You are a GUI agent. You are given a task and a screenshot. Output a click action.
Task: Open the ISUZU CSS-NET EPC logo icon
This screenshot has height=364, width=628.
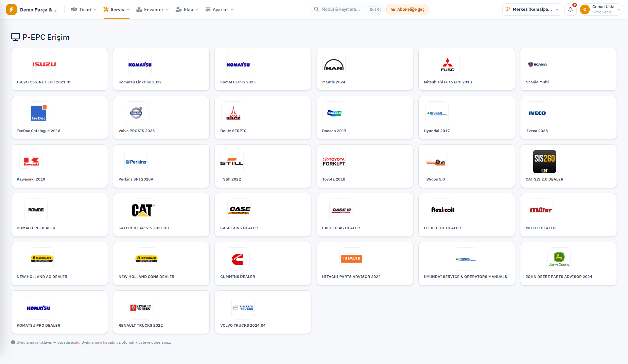coord(44,64)
